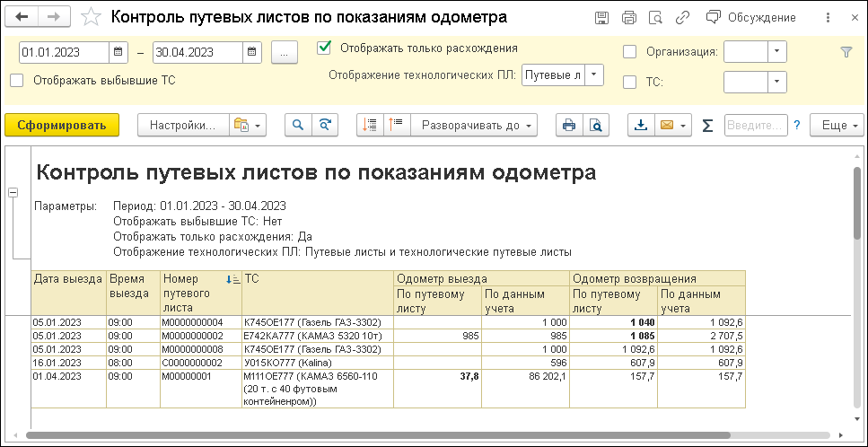
Task: Click the printer icon in the header
Action: click(629, 18)
